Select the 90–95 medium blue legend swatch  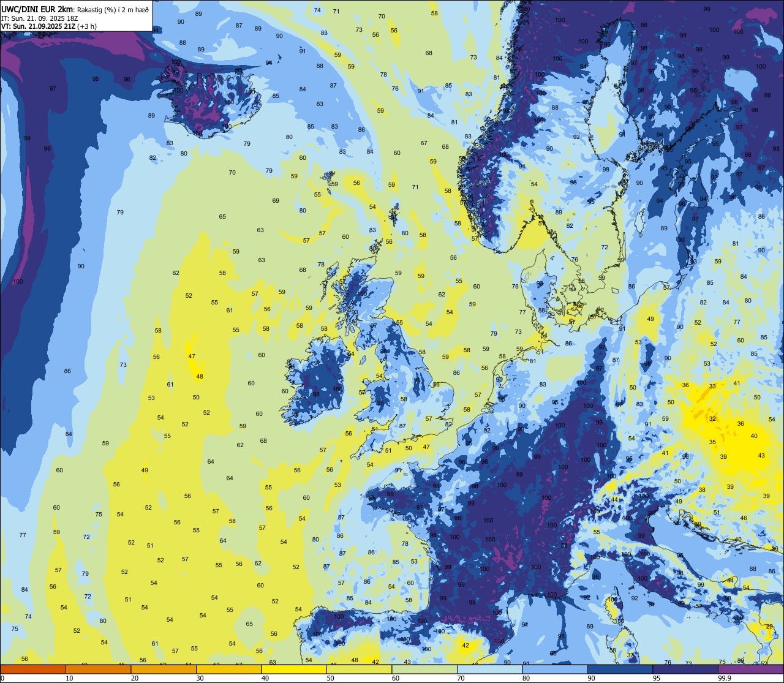620,670
